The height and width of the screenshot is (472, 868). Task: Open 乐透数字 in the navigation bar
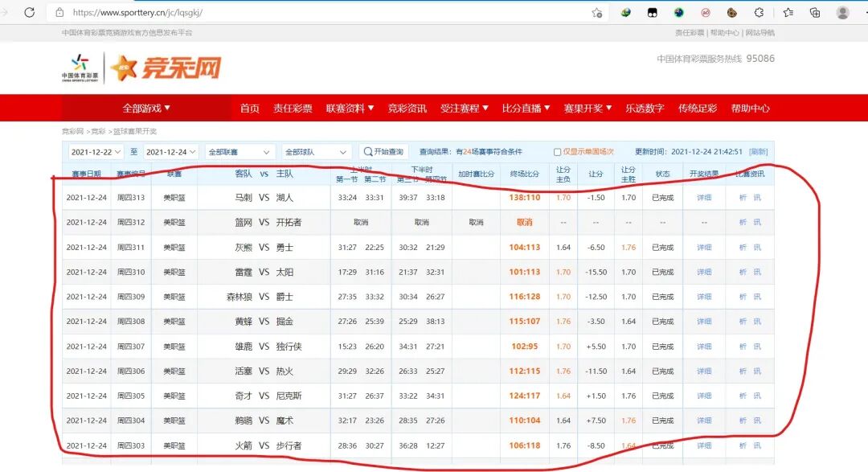tap(645, 108)
